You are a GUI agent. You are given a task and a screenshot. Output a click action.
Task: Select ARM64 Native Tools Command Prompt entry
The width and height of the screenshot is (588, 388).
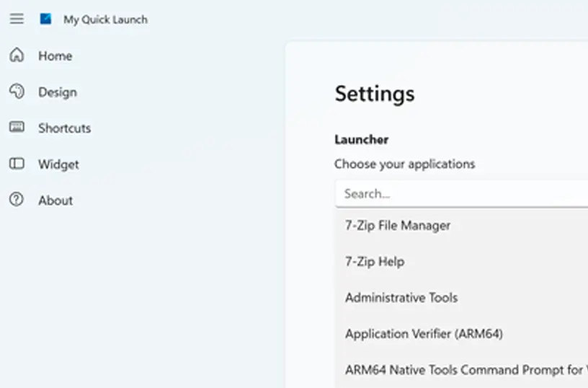point(462,370)
